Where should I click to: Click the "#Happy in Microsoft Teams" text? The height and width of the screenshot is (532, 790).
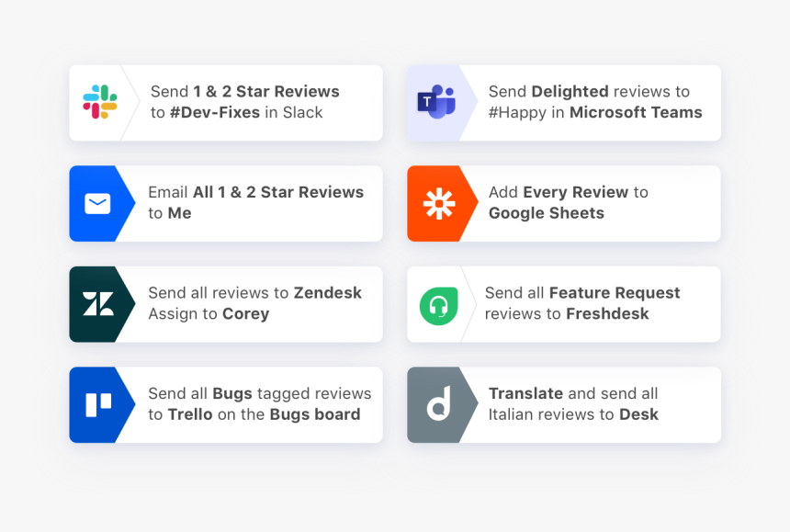coord(595,112)
